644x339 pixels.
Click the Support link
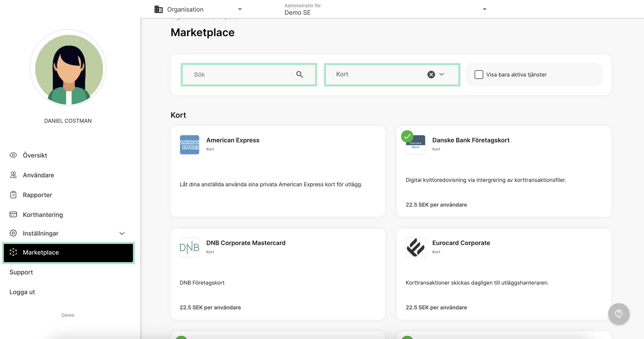click(21, 272)
